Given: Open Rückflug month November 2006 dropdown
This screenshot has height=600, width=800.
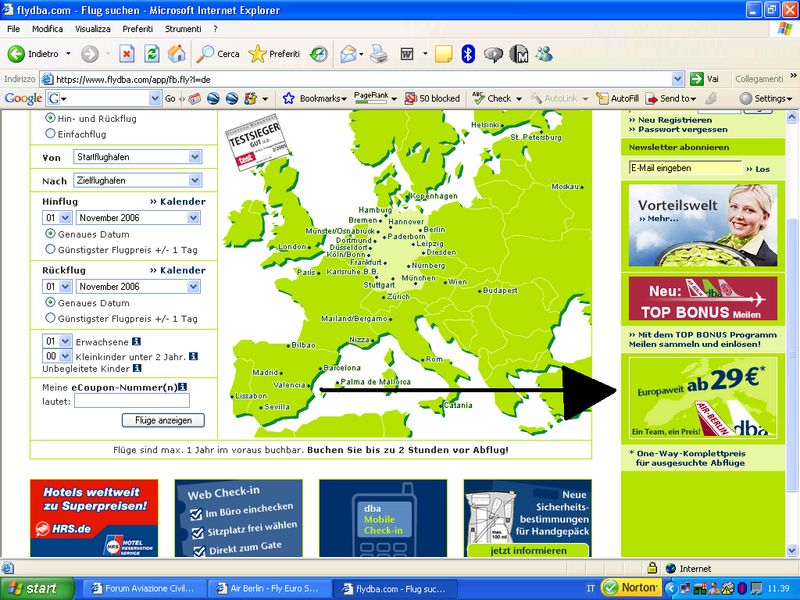Looking at the screenshot, I should (x=138, y=287).
